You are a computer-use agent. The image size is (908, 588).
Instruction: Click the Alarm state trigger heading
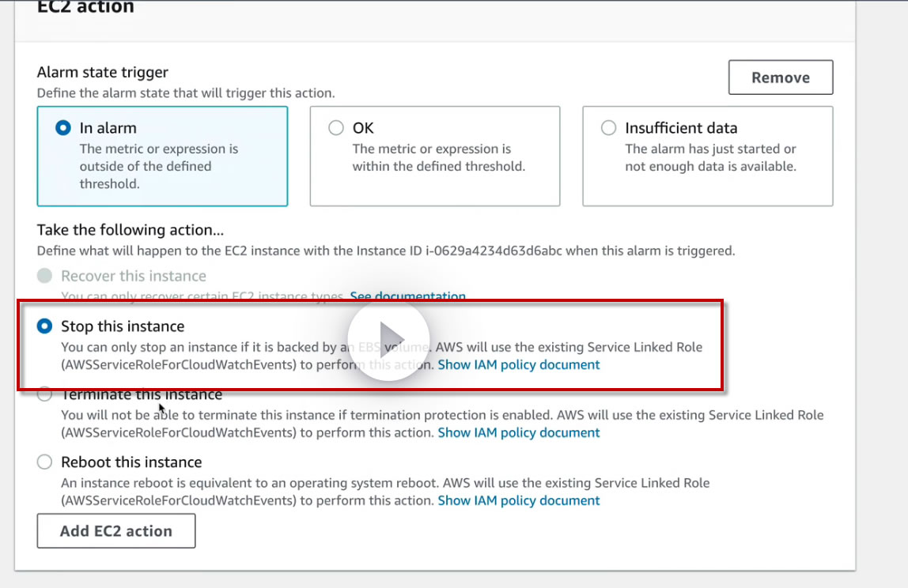(x=103, y=73)
